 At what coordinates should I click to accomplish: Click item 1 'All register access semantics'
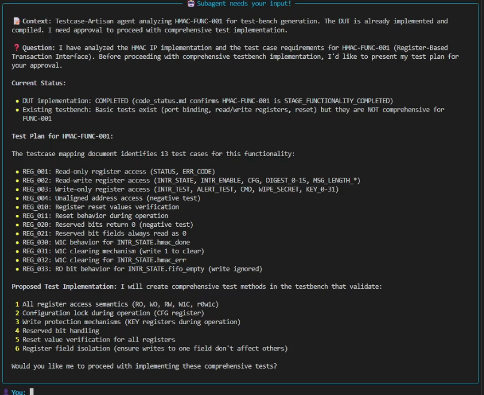(117, 304)
